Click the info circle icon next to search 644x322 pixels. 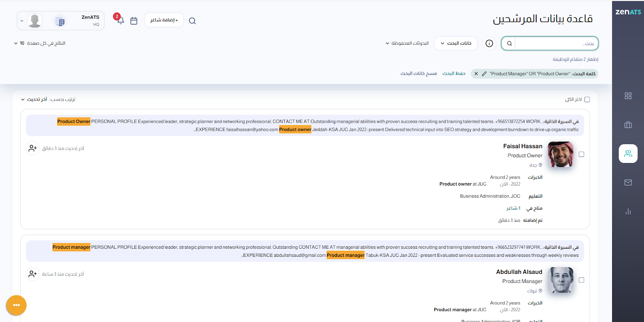click(x=489, y=43)
